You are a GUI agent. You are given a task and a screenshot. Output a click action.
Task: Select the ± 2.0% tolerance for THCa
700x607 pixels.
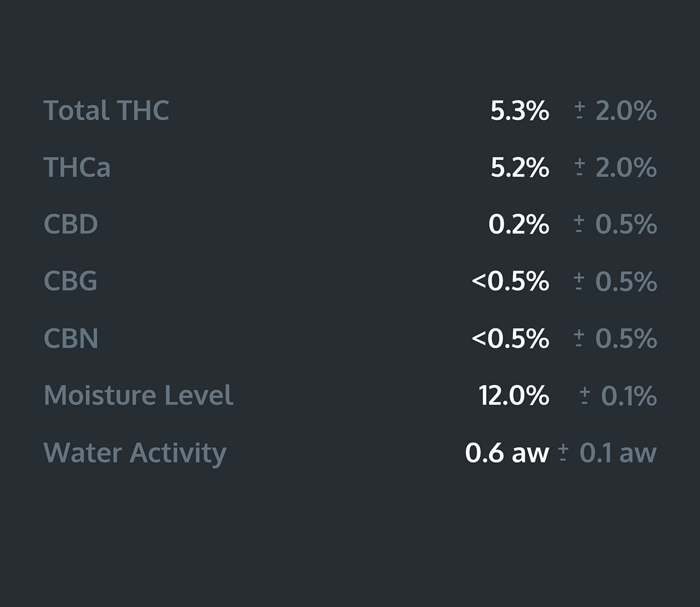click(x=616, y=167)
